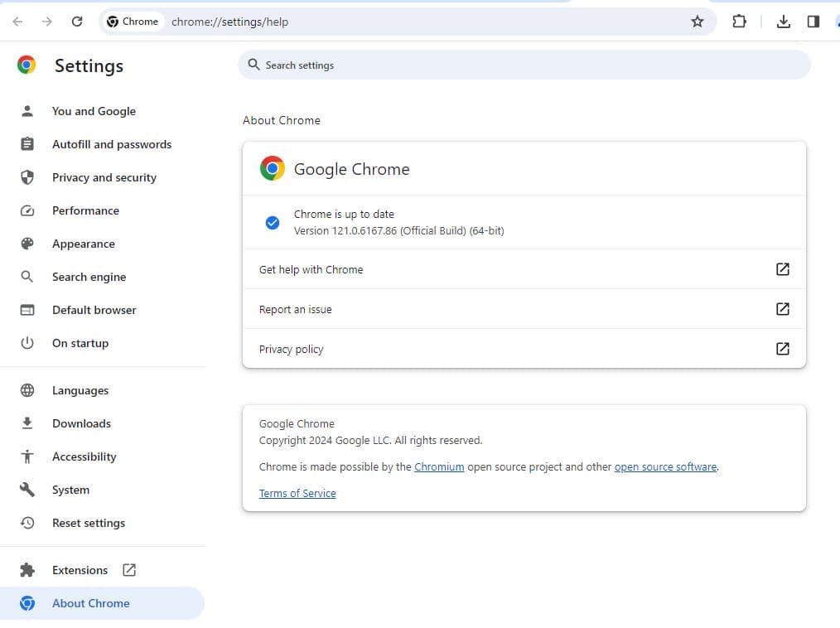Go back using the back arrow

coord(17,22)
